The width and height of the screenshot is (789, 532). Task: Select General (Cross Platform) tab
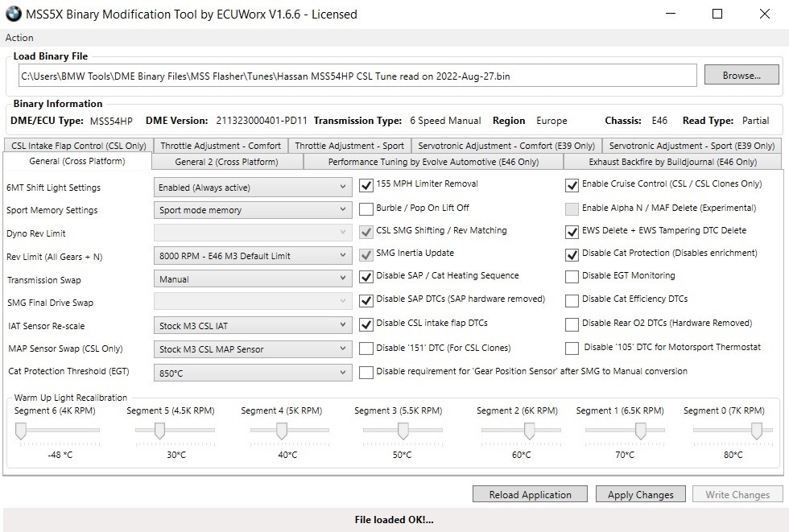tap(77, 162)
